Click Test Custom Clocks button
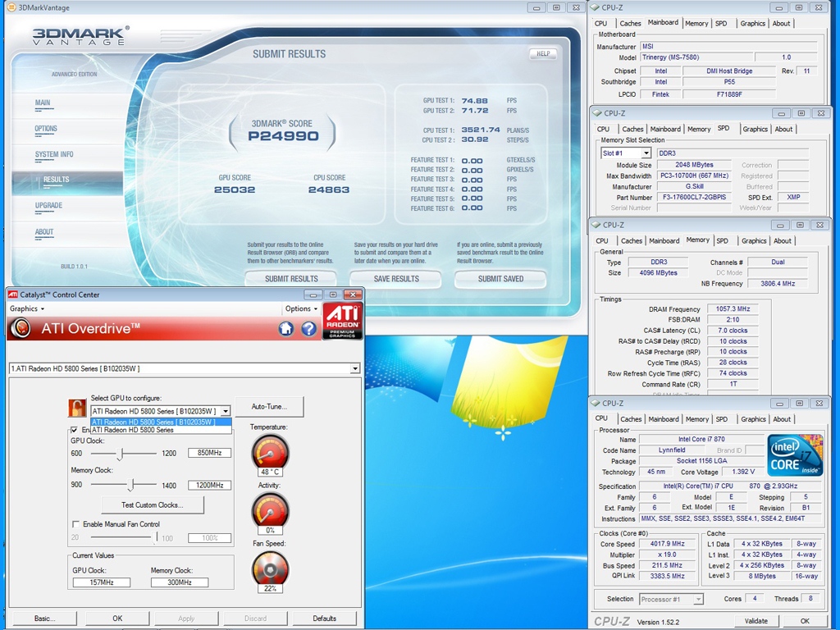The image size is (840, 630). [x=152, y=504]
